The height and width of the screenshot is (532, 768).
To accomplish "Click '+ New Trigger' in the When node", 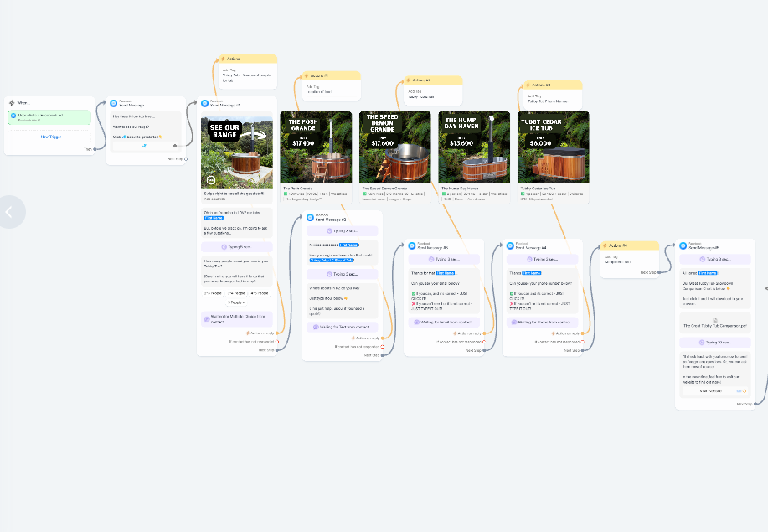I will click(49, 137).
